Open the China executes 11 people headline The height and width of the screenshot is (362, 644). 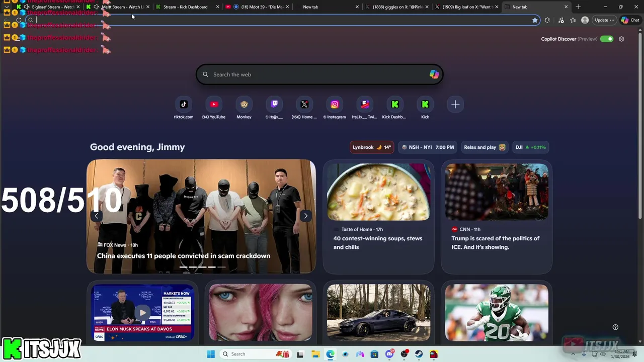[184, 256]
